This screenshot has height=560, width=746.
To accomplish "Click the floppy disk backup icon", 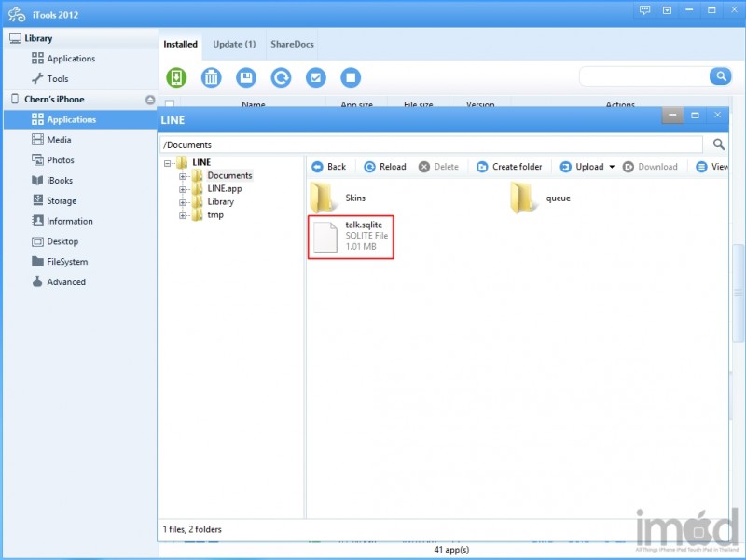I will 246,77.
